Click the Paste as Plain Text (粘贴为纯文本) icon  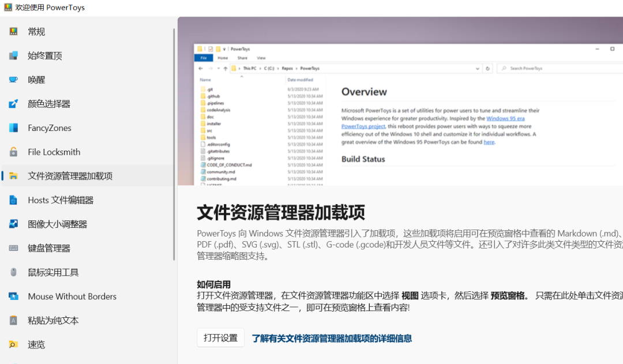click(13, 320)
